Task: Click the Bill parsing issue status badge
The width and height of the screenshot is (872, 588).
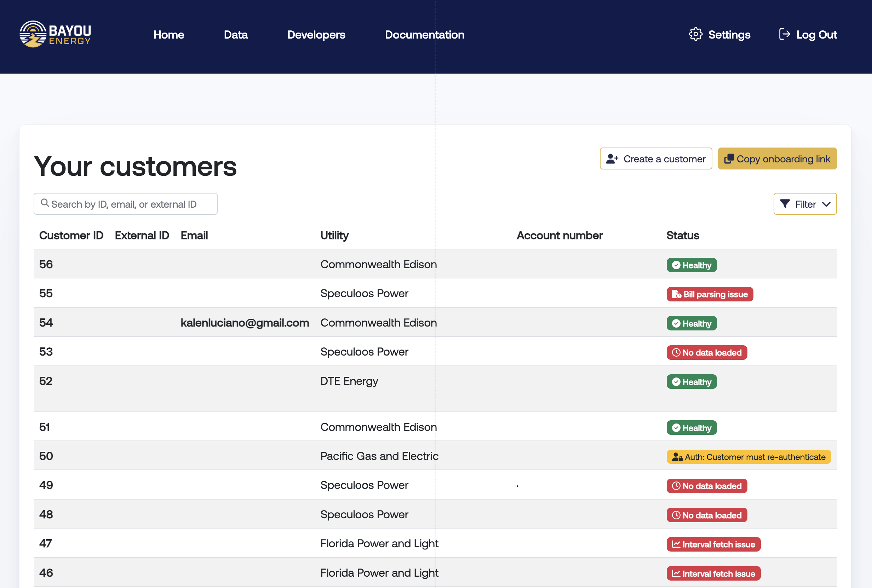Action: pos(710,294)
